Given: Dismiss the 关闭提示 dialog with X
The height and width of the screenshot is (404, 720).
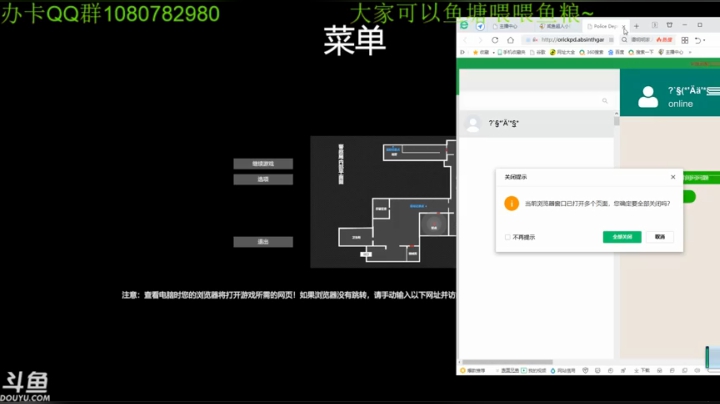Looking at the screenshot, I should click(673, 177).
